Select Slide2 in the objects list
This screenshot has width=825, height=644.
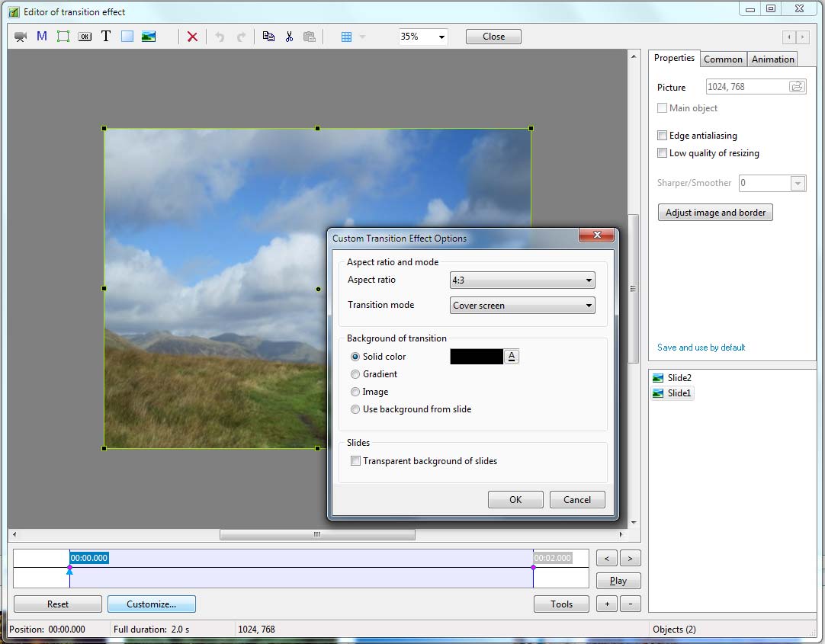(679, 378)
